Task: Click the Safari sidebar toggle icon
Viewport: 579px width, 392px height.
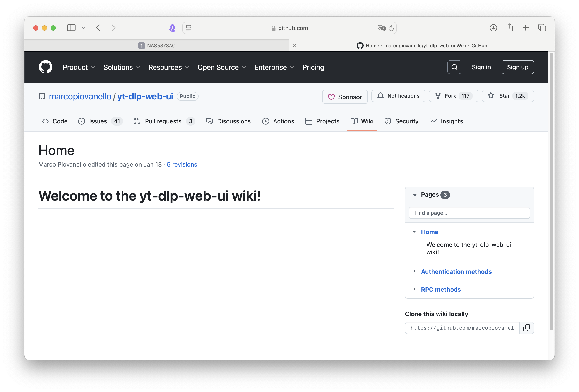Action: point(71,28)
